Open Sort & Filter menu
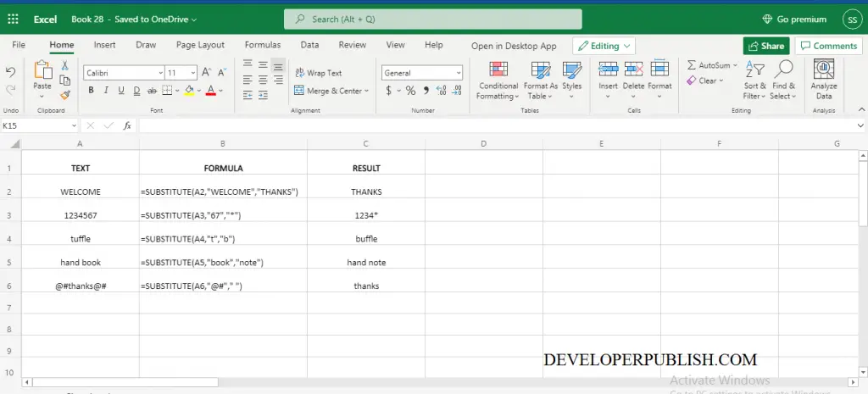Screen dimensions: 868x394 (754, 80)
